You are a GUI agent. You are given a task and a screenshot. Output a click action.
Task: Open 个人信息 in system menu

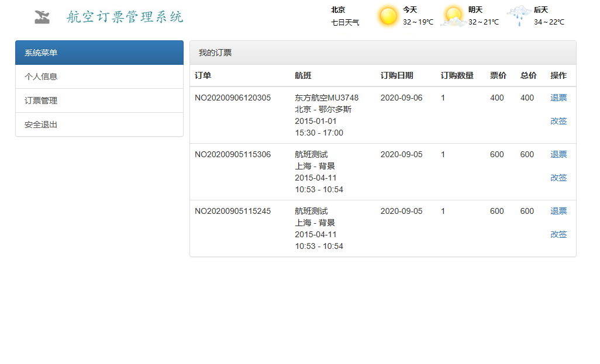pos(99,77)
